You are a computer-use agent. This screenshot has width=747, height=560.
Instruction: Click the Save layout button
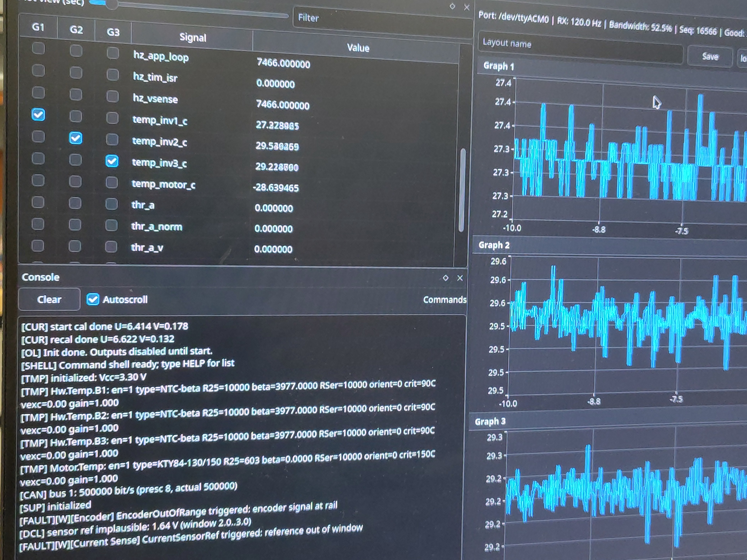(x=710, y=56)
